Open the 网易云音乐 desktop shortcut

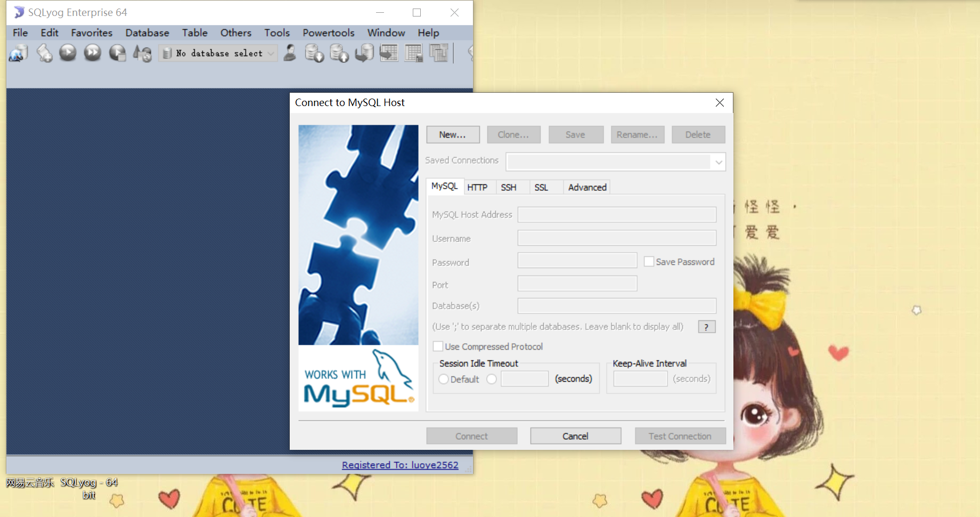30,482
